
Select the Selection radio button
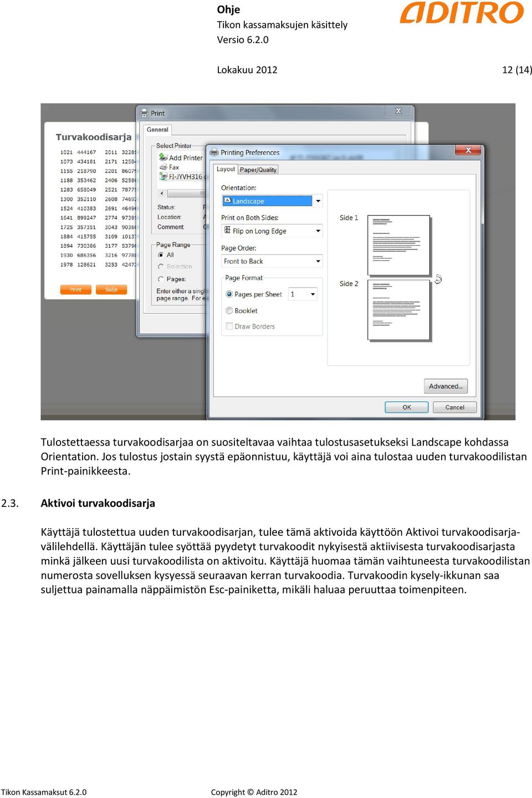[x=161, y=267]
